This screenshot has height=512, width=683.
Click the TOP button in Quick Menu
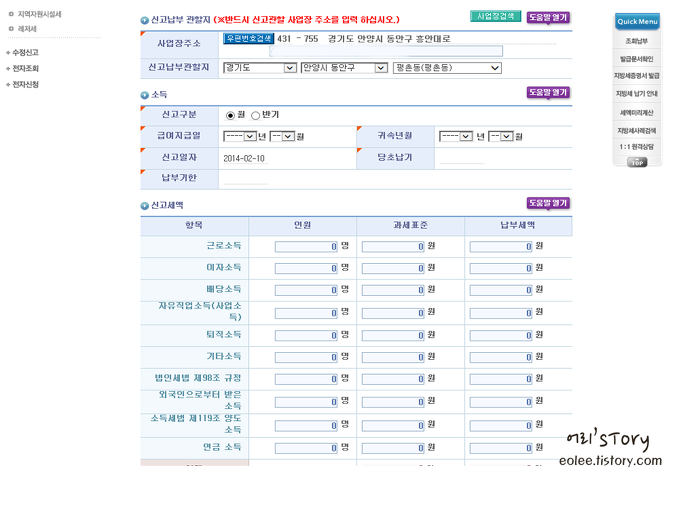point(637,163)
